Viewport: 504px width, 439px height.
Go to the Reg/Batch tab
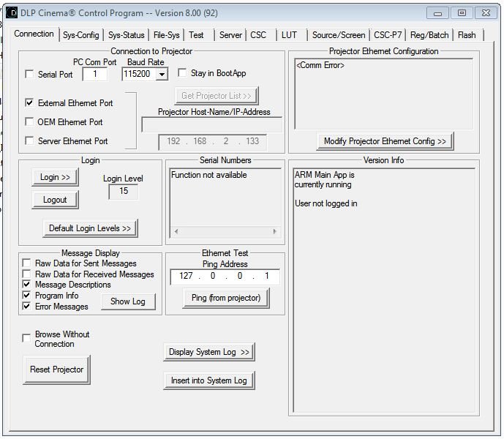pos(429,34)
